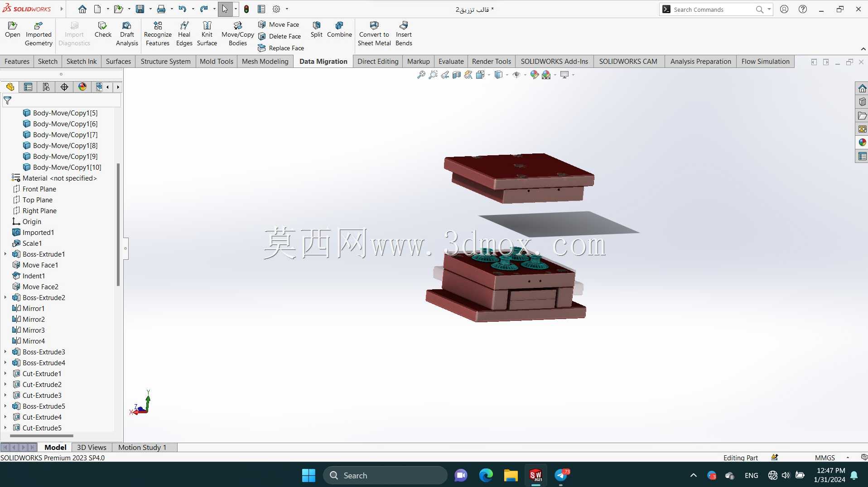
Task: Expand the Boss-Extrude5 feature
Action: pos(5,406)
